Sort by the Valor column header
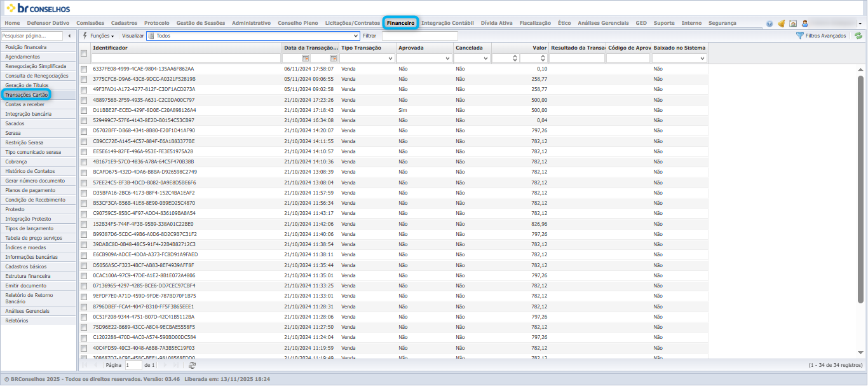Screen dimensions: 868x386 pos(520,48)
